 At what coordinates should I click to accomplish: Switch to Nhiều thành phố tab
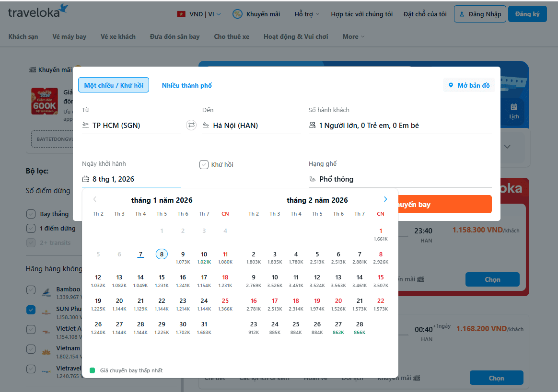click(186, 85)
